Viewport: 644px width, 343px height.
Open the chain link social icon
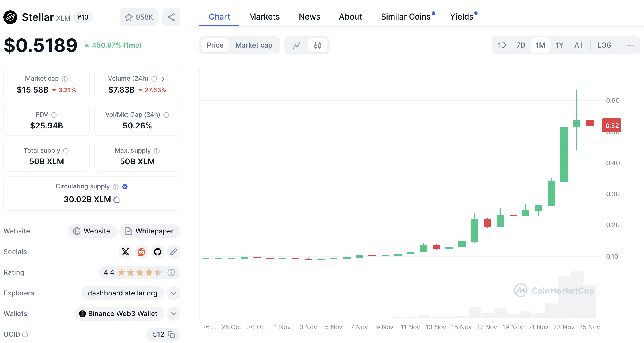pyautogui.click(x=174, y=252)
